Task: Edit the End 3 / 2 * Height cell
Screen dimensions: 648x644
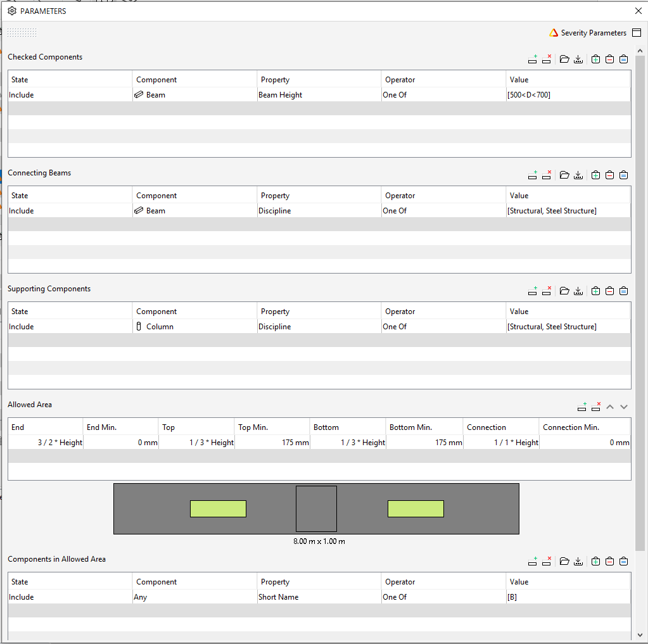Action: 46,443
